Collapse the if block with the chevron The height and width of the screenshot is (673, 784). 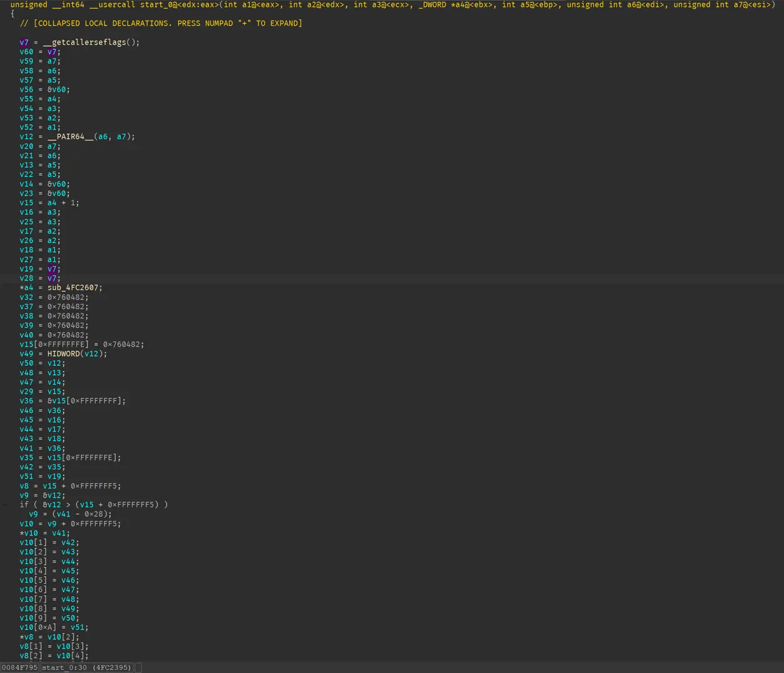coord(5,505)
